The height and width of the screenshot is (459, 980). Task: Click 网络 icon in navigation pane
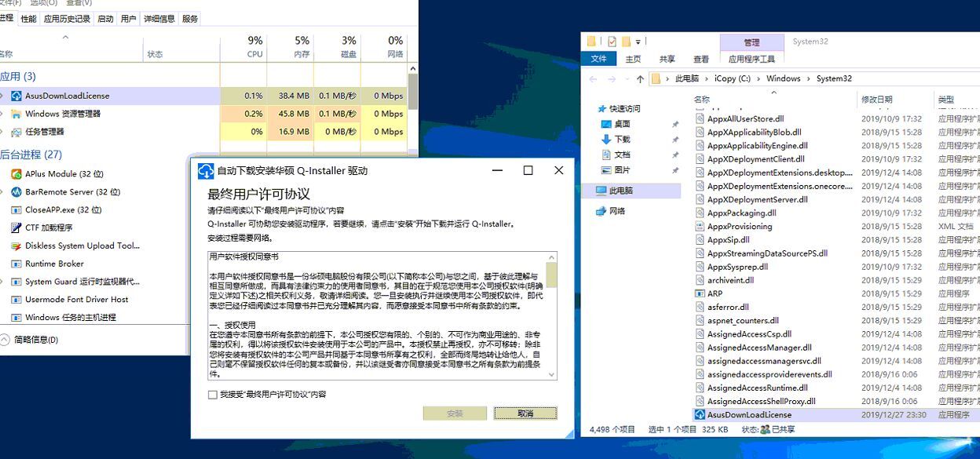click(602, 211)
